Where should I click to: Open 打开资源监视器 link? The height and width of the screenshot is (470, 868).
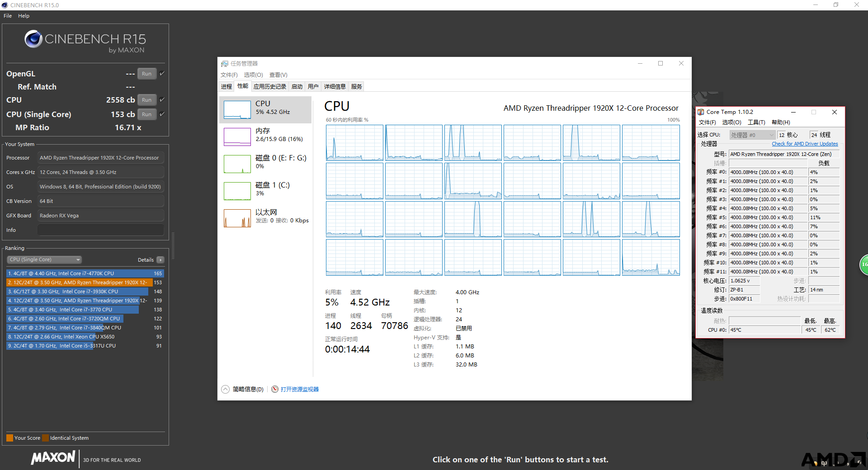coord(300,389)
